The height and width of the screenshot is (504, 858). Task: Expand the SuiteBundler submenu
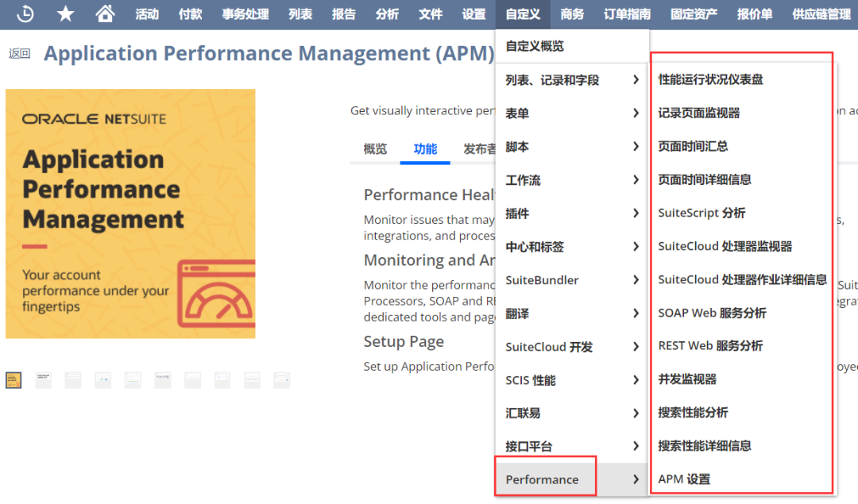pos(572,280)
